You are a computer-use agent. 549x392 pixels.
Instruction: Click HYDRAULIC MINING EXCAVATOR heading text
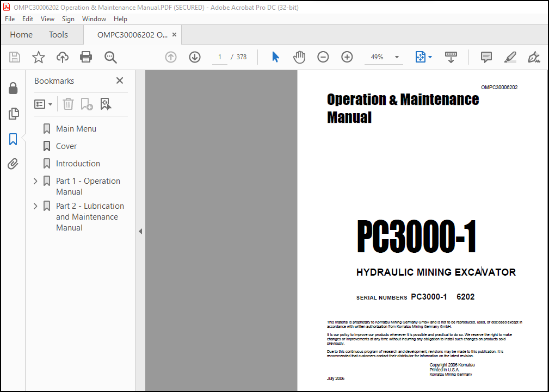click(436, 272)
